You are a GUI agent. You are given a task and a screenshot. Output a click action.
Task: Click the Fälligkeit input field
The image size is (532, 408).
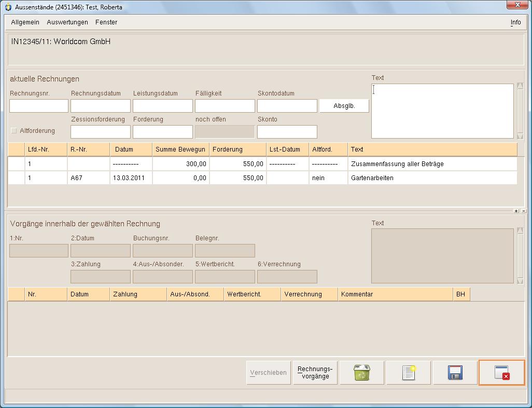(225, 106)
